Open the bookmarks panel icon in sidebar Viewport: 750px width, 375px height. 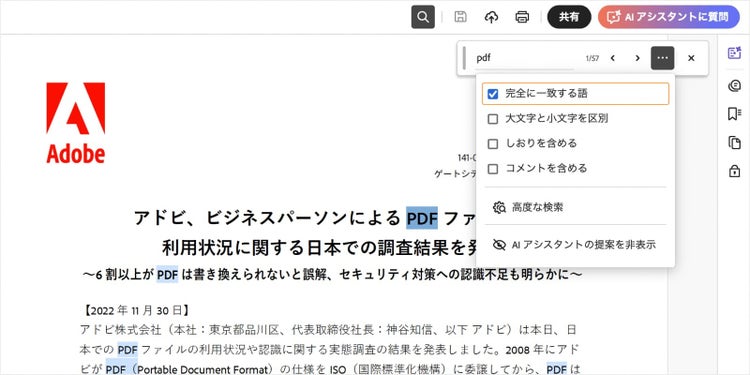pos(734,114)
